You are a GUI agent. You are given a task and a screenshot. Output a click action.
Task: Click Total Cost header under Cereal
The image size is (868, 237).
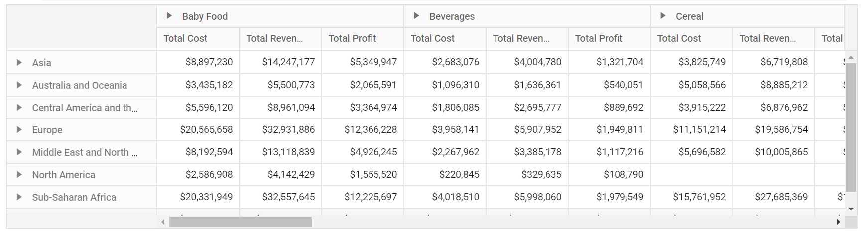[691, 38]
